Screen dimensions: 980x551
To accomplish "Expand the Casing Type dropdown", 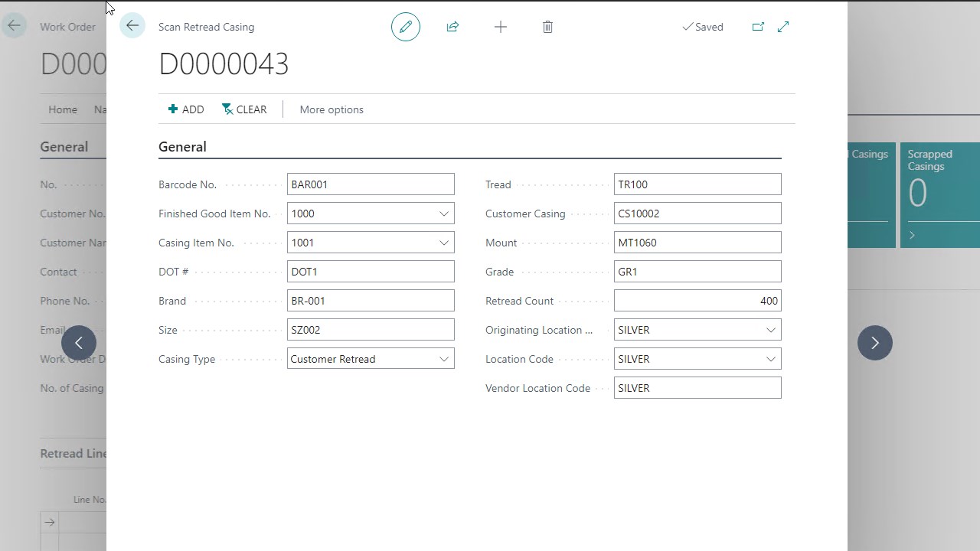I will [443, 359].
